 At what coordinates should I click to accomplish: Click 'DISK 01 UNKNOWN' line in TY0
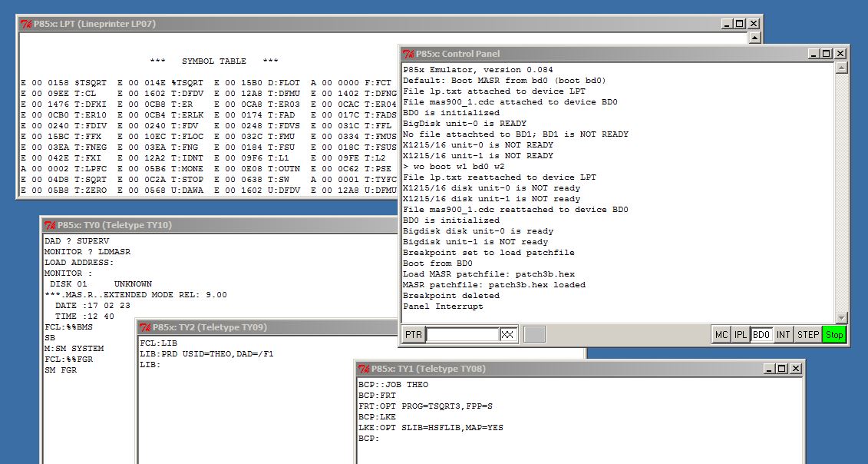point(101,283)
